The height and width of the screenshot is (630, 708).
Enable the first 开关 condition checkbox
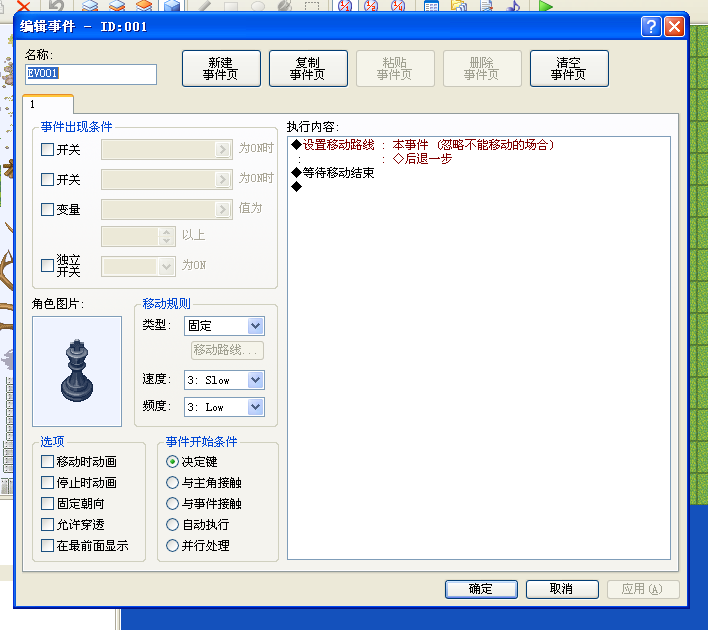(47, 149)
